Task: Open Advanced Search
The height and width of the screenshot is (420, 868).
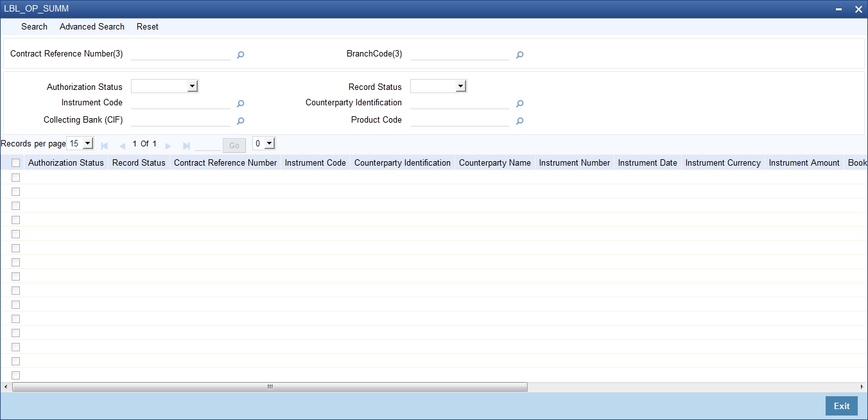Action: pos(92,26)
